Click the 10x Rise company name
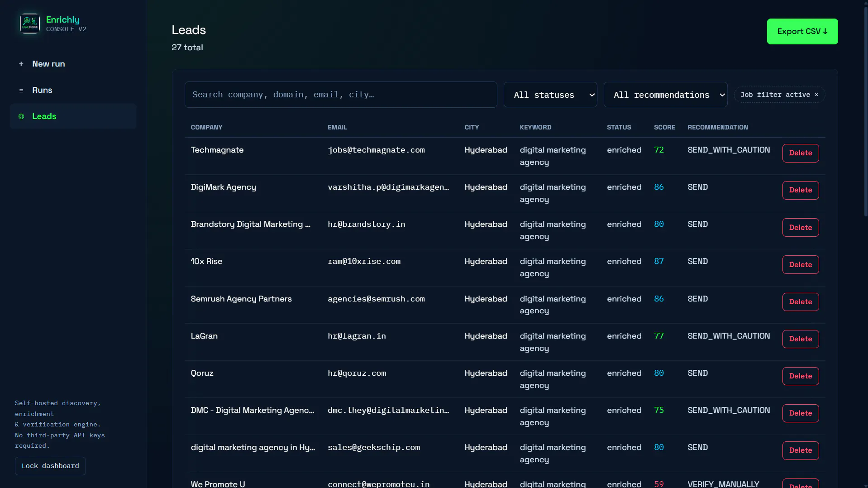The width and height of the screenshot is (868, 488). [x=206, y=261]
